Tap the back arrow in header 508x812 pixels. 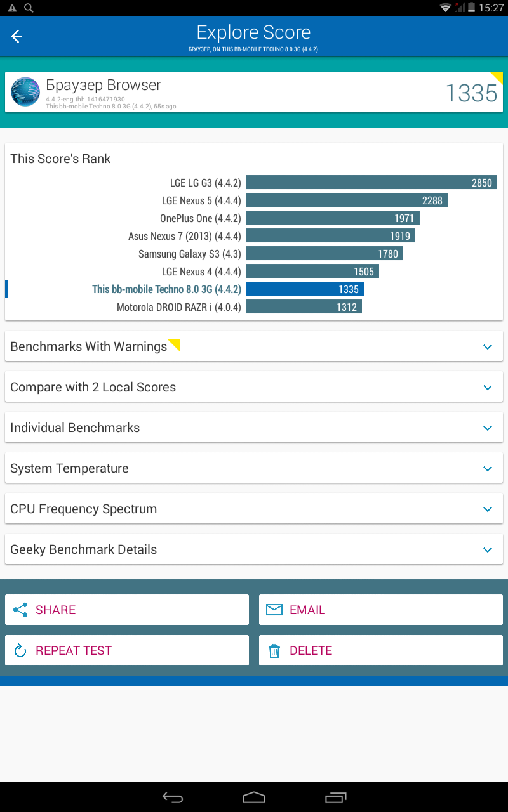(17, 36)
